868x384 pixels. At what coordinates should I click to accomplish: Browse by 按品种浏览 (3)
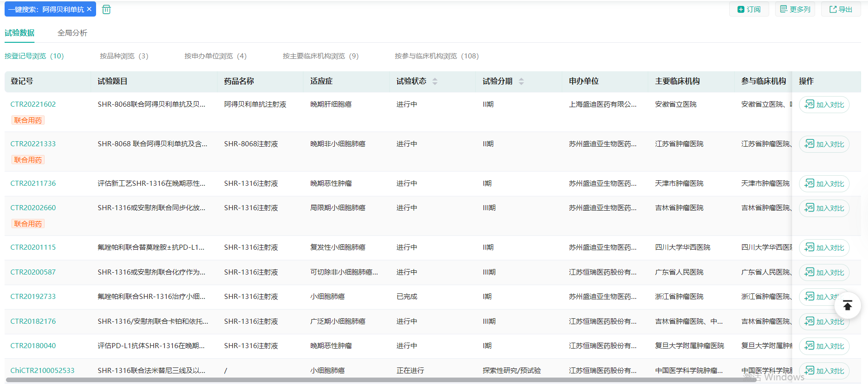click(x=124, y=56)
